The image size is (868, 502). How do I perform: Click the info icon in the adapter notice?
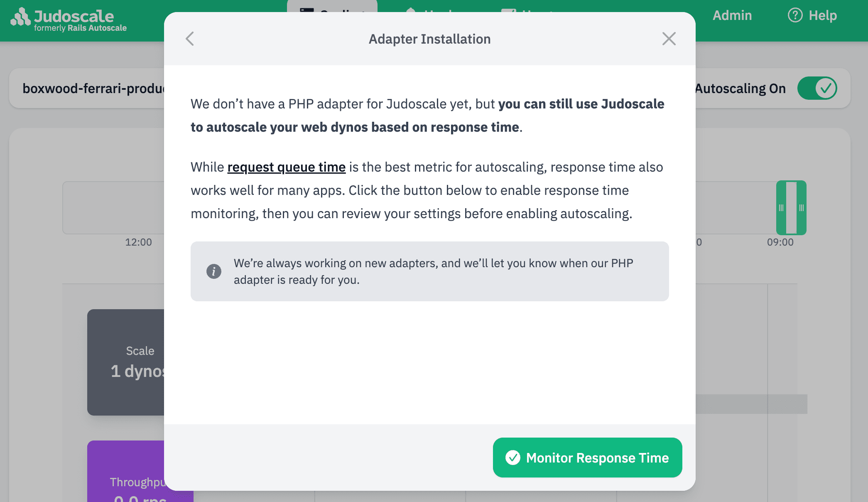click(214, 271)
